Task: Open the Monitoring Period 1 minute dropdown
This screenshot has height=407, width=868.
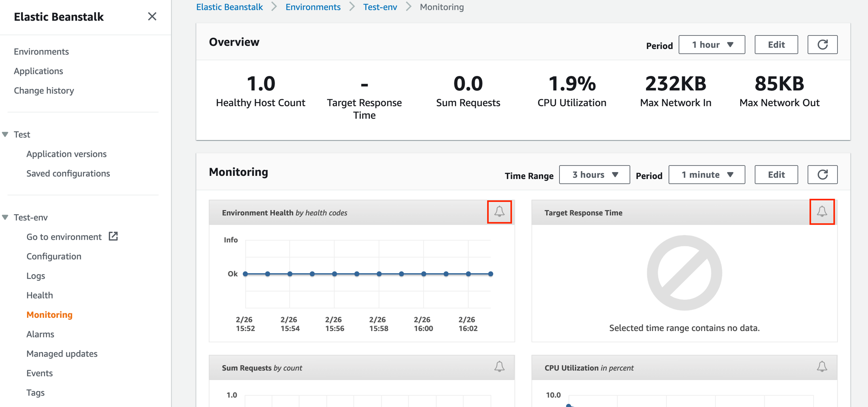Action: point(707,175)
